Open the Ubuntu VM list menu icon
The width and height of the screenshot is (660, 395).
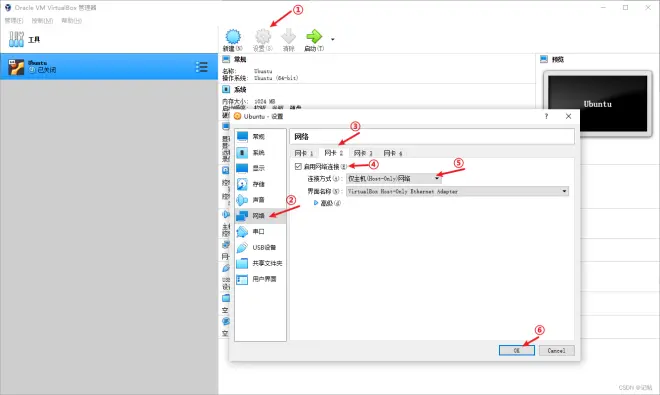[202, 67]
